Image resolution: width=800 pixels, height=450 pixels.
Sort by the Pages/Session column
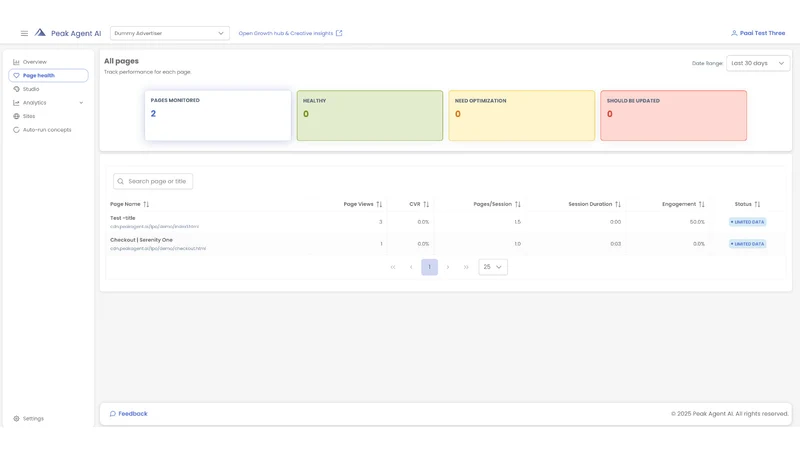click(x=497, y=204)
